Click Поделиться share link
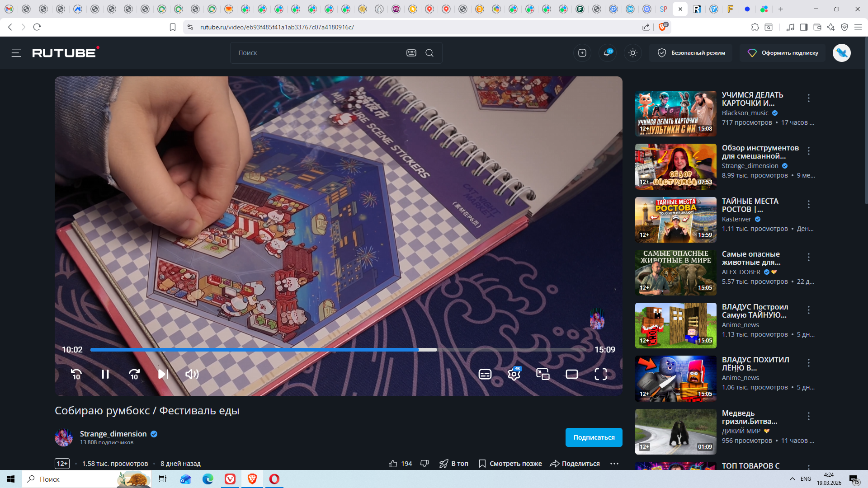The image size is (868, 488). pyautogui.click(x=575, y=464)
